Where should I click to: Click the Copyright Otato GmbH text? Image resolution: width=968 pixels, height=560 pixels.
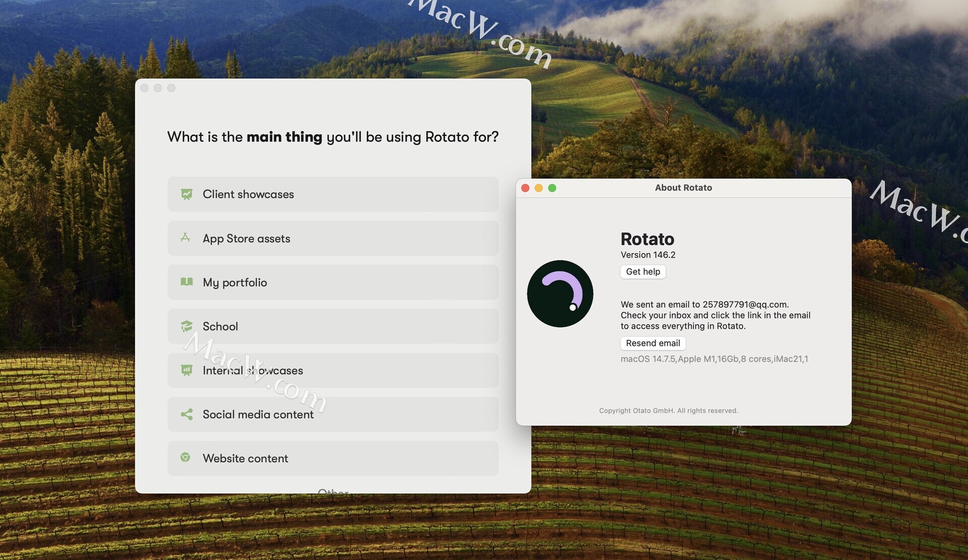pos(669,411)
